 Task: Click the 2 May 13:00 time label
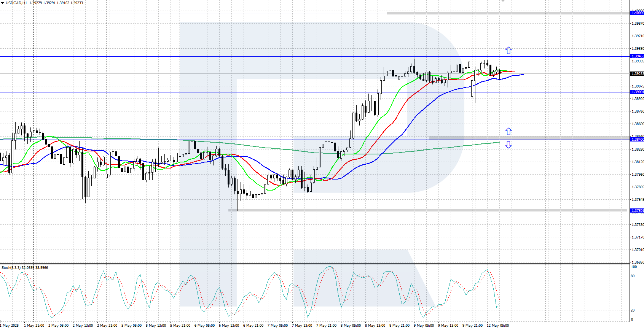83,326
